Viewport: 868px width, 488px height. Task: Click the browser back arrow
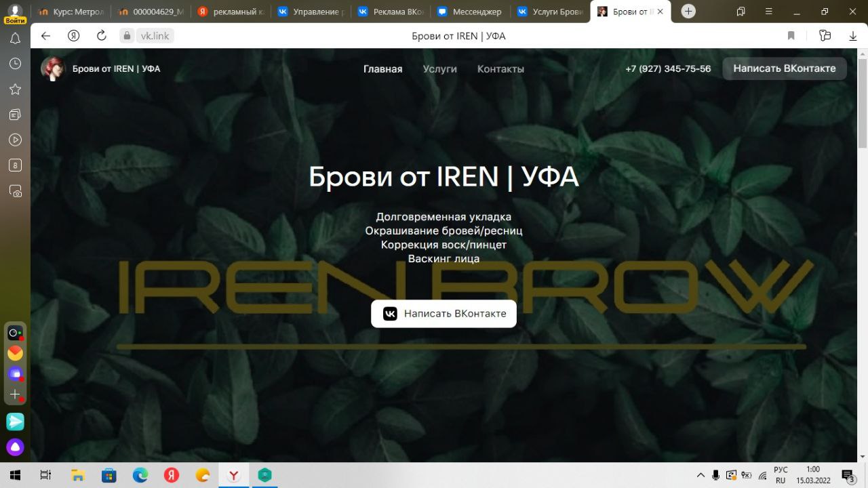click(45, 36)
